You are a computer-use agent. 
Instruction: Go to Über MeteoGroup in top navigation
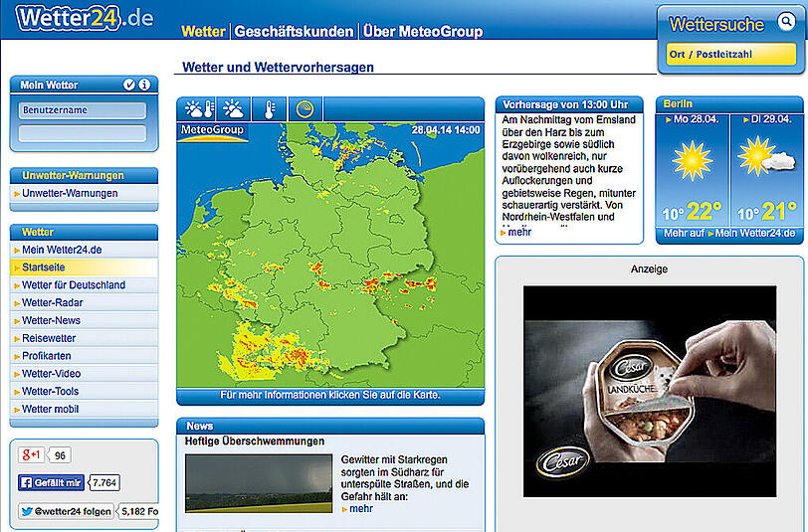coord(423,31)
